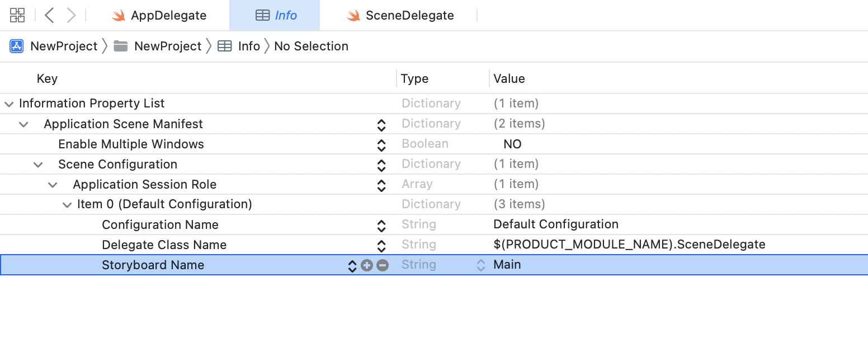Screen dimensions: 868x347
Task: Go back with the left chevron arrow
Action: point(49,15)
